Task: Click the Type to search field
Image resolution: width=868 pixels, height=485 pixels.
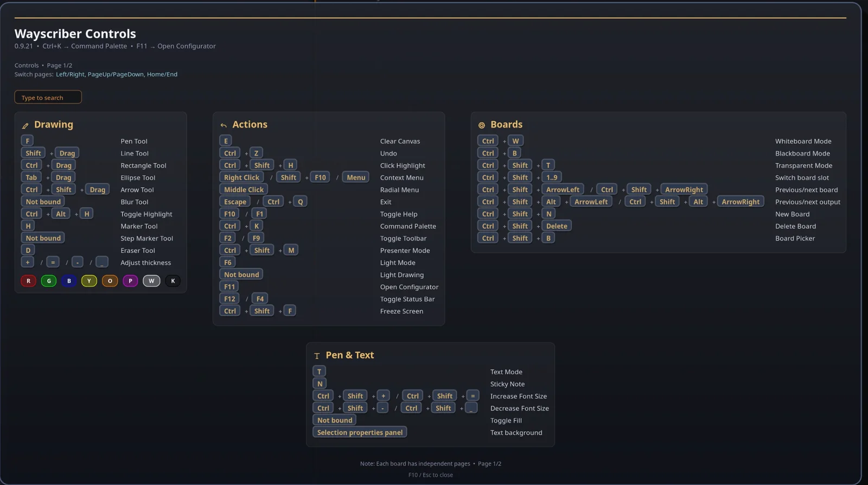Action: click(48, 97)
